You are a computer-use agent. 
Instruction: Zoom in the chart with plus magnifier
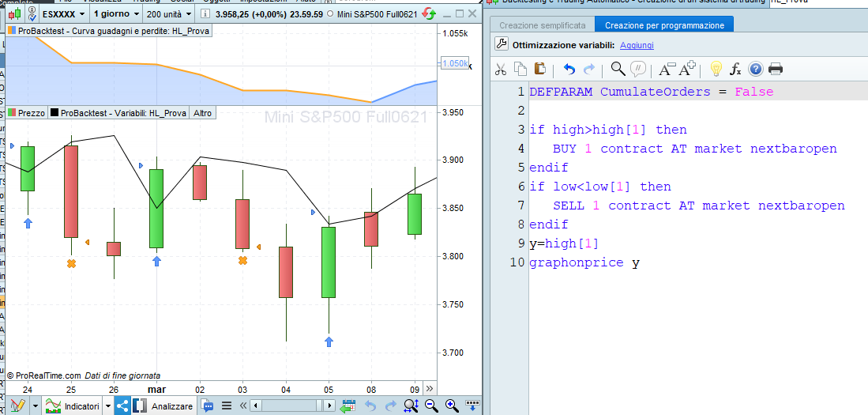coord(452,406)
